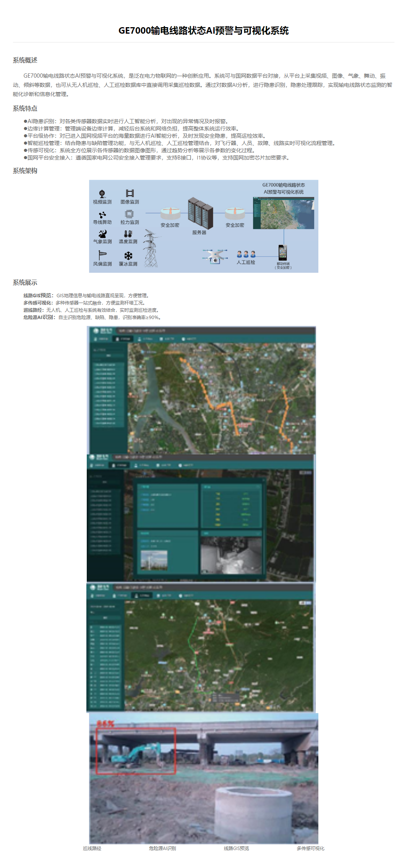Open the excavator hazard detection photo

point(204,778)
